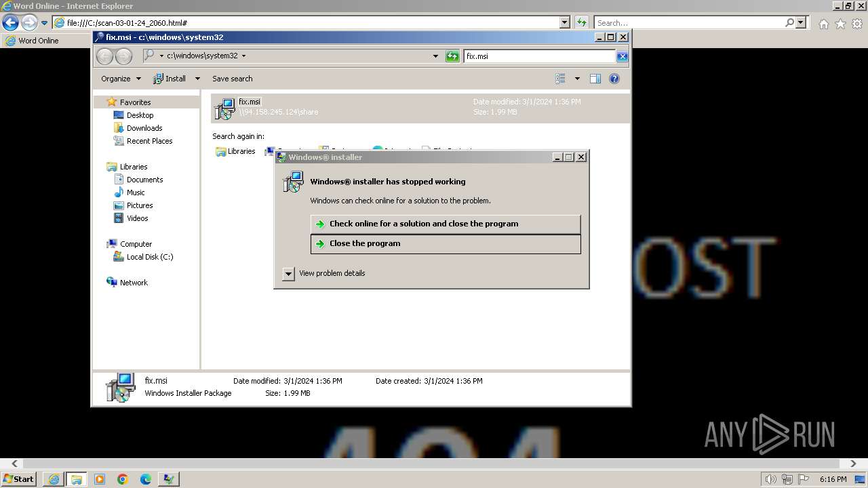
Task: Select Network in navigation pane
Action: pyautogui.click(x=134, y=283)
